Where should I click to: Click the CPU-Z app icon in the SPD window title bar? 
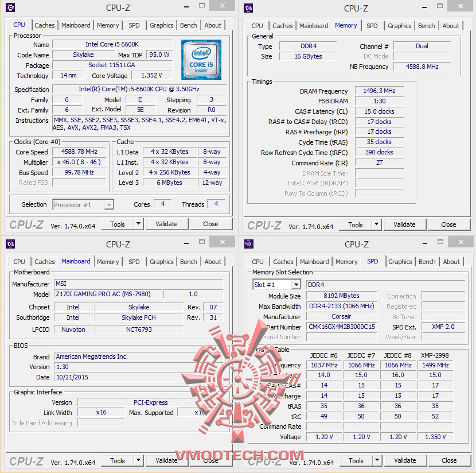coord(249,244)
